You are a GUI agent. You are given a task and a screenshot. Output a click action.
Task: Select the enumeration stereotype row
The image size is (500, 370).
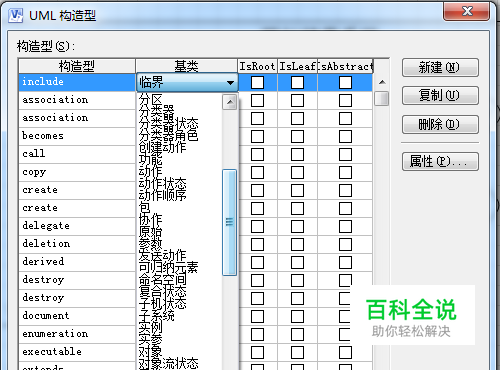(77, 334)
